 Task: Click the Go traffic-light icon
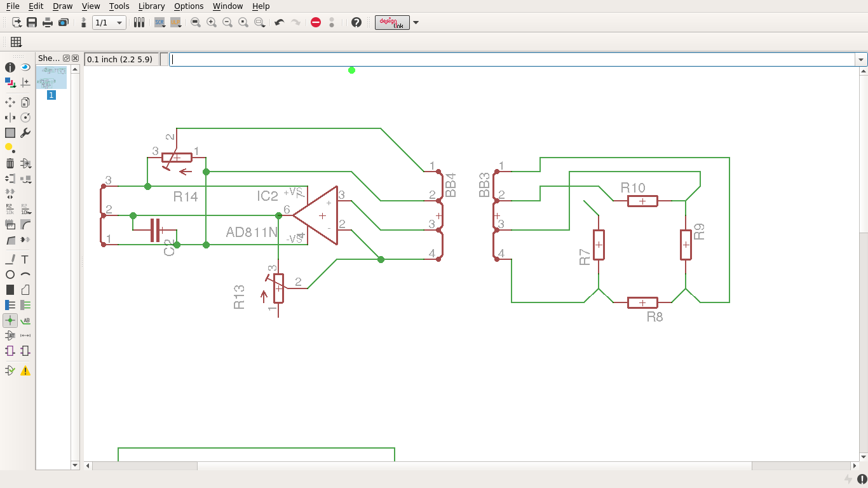pos(332,22)
